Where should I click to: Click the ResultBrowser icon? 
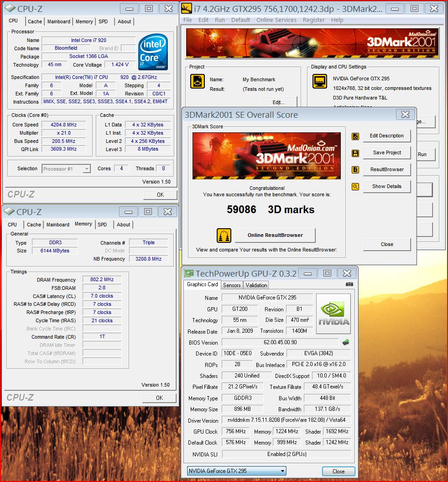tap(355, 170)
